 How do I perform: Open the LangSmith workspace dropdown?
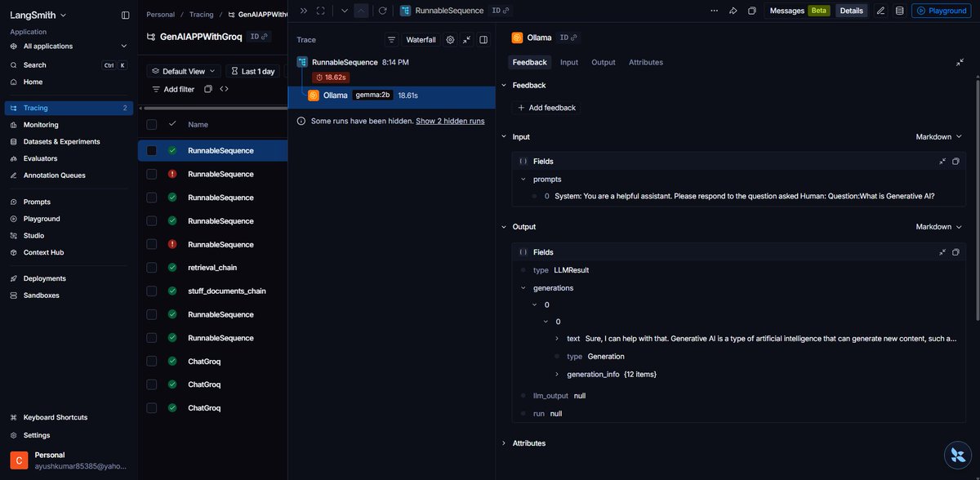pyautogui.click(x=38, y=15)
